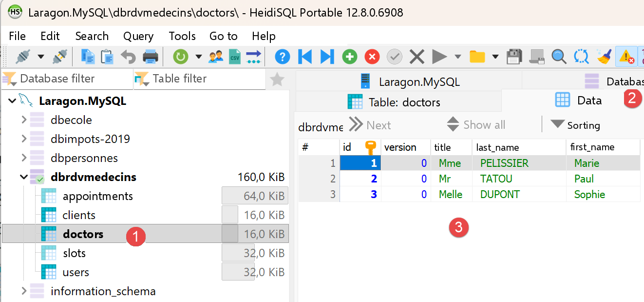Click the gray X cancel editing icon
The height and width of the screenshot is (302, 644).
(x=417, y=57)
